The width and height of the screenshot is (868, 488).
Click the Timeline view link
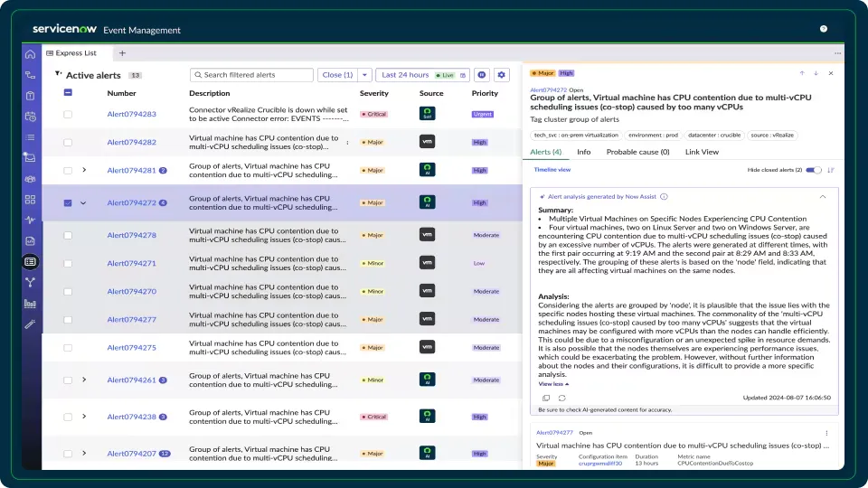[552, 170]
